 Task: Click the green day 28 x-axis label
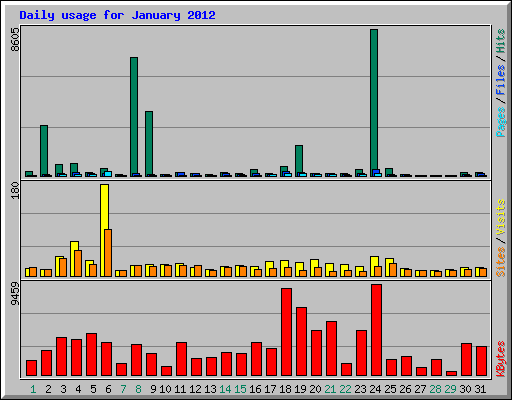point(435,389)
